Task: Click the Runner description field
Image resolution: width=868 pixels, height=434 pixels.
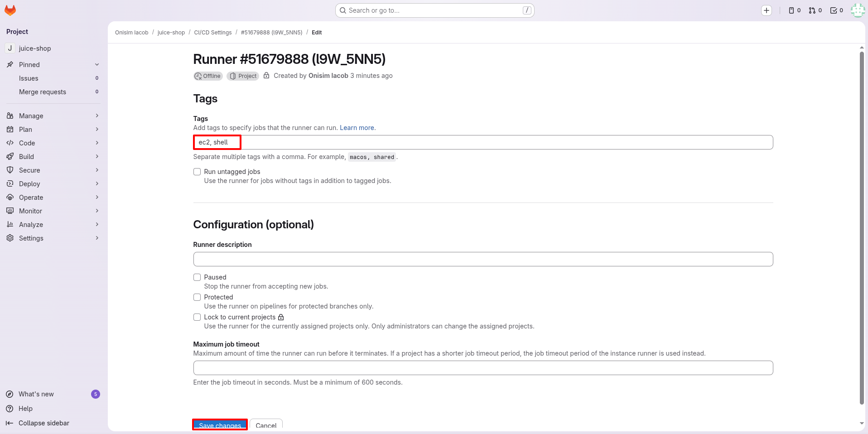Action: click(483, 259)
